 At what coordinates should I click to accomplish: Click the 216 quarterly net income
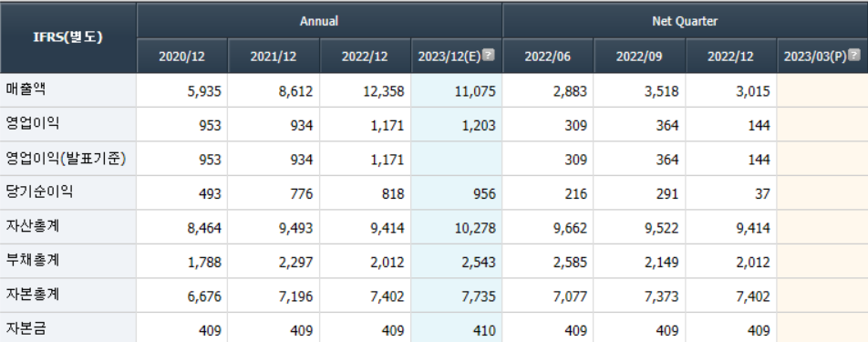(x=575, y=194)
